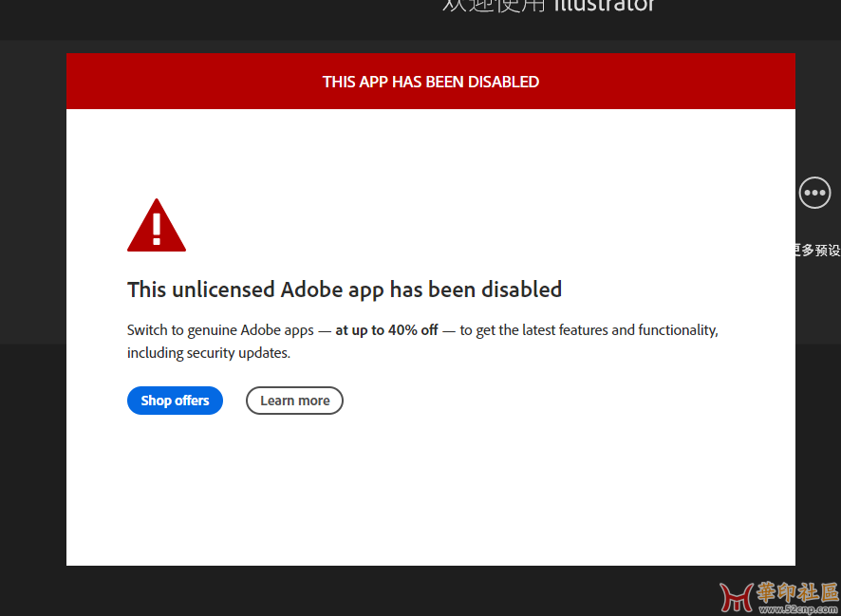Click the heading 'This unlicensed Adobe app has been disabled'
Image resolution: width=841 pixels, height=616 pixels.
[345, 290]
